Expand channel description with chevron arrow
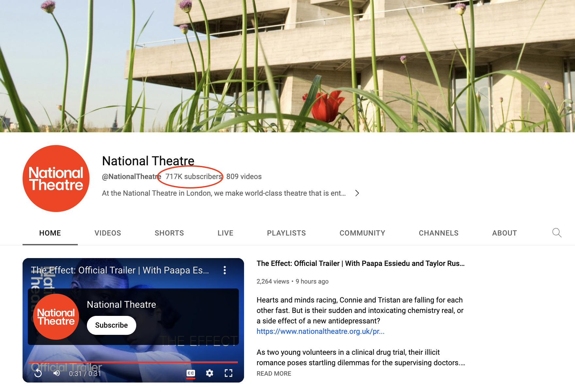The image size is (575, 392). click(x=357, y=193)
